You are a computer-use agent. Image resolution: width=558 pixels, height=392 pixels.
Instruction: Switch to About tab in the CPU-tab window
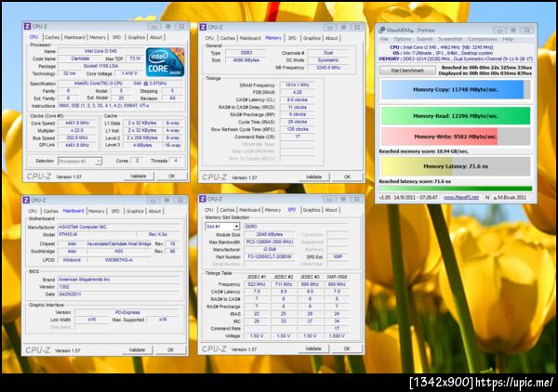tap(156, 37)
